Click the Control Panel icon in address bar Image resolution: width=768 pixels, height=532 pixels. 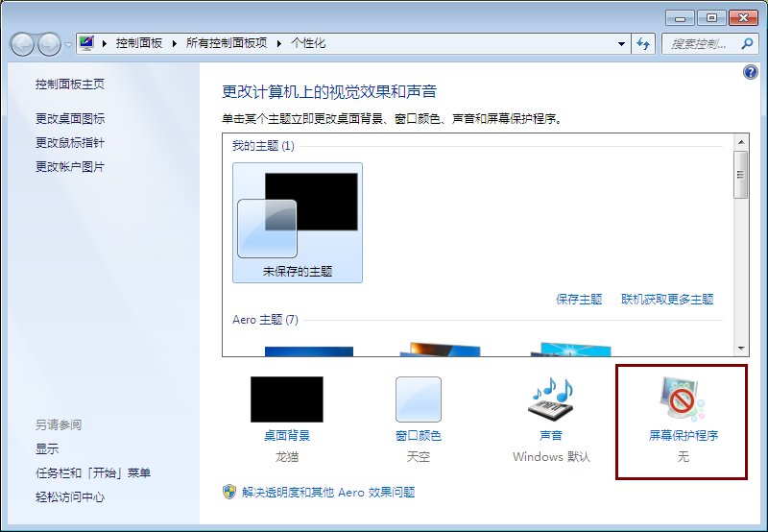tap(86, 43)
